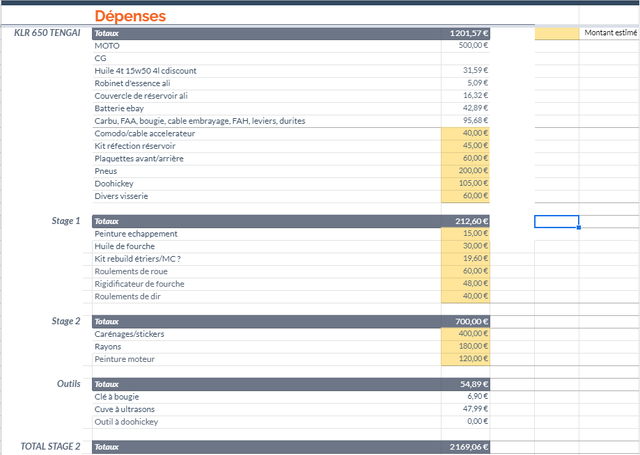
Task: Click the 'CG' row cell
Action: tap(267, 58)
